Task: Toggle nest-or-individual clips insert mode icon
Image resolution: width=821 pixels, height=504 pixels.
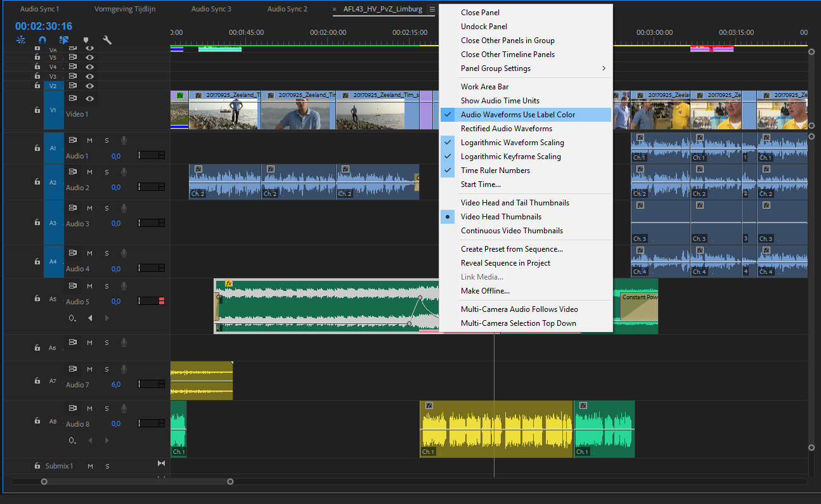Action: [x=21, y=40]
